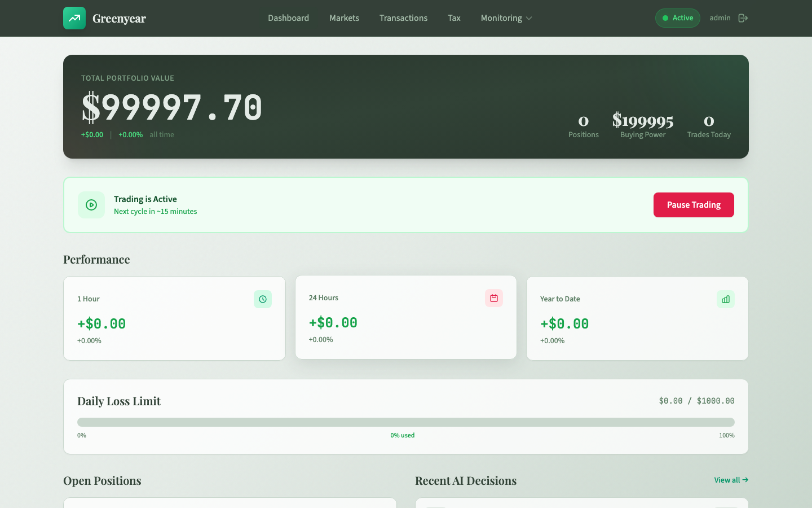The width and height of the screenshot is (812, 508).
Task: Open the Tax section
Action: [x=454, y=17]
